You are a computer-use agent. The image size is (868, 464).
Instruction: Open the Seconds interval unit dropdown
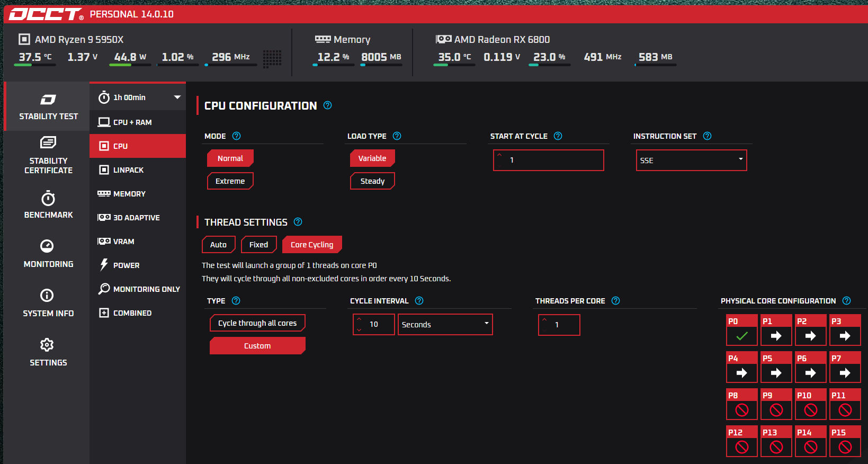[x=445, y=324]
